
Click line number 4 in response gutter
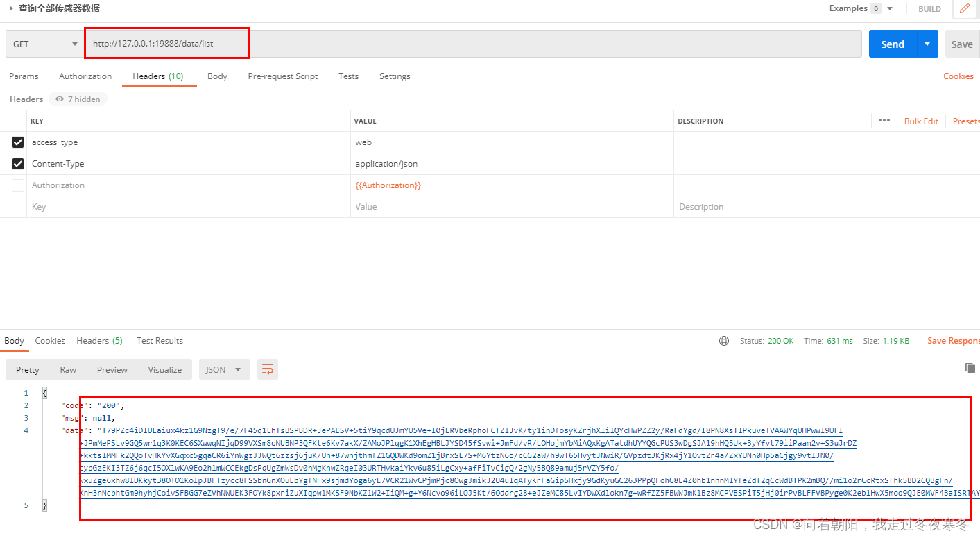coord(26,430)
